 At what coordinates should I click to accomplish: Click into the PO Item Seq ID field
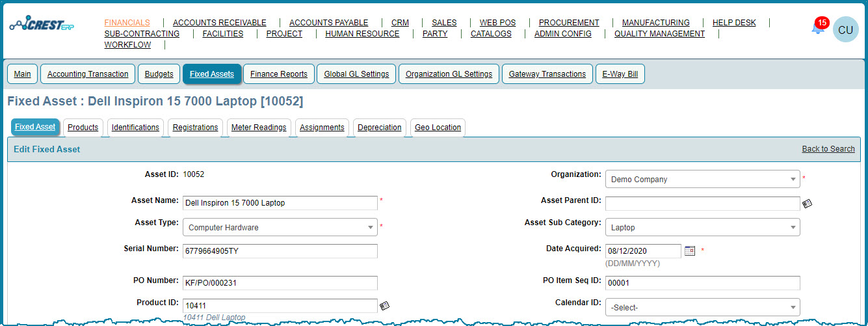click(x=703, y=283)
